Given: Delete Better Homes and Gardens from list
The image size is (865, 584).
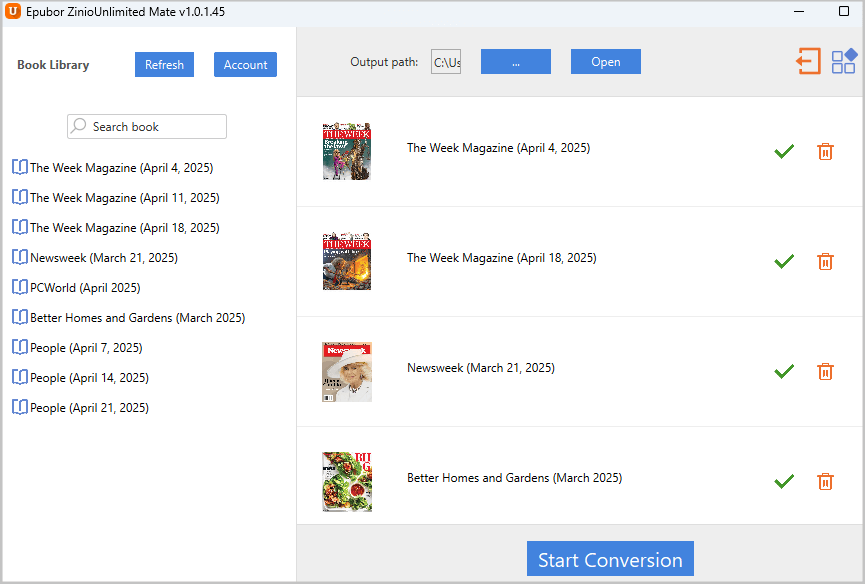Looking at the screenshot, I should click(825, 481).
